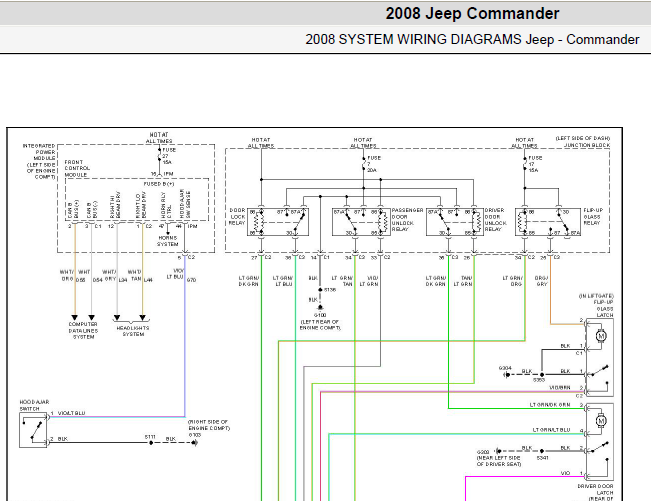Click the '2008 Jeep Commander' page title
This screenshot has height=501, width=651.
coord(472,14)
